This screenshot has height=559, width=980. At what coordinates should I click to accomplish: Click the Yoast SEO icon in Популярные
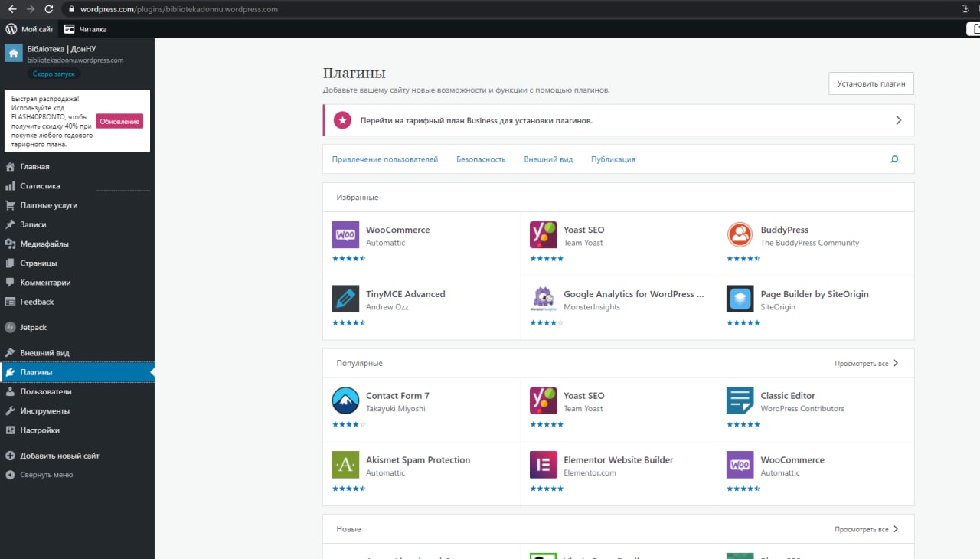[x=544, y=401]
